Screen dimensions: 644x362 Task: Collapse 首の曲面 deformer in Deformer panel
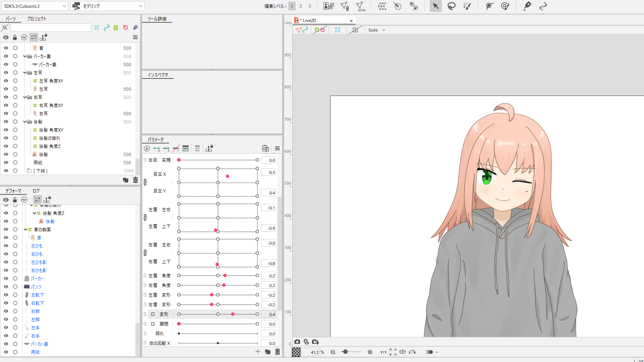pos(25,230)
